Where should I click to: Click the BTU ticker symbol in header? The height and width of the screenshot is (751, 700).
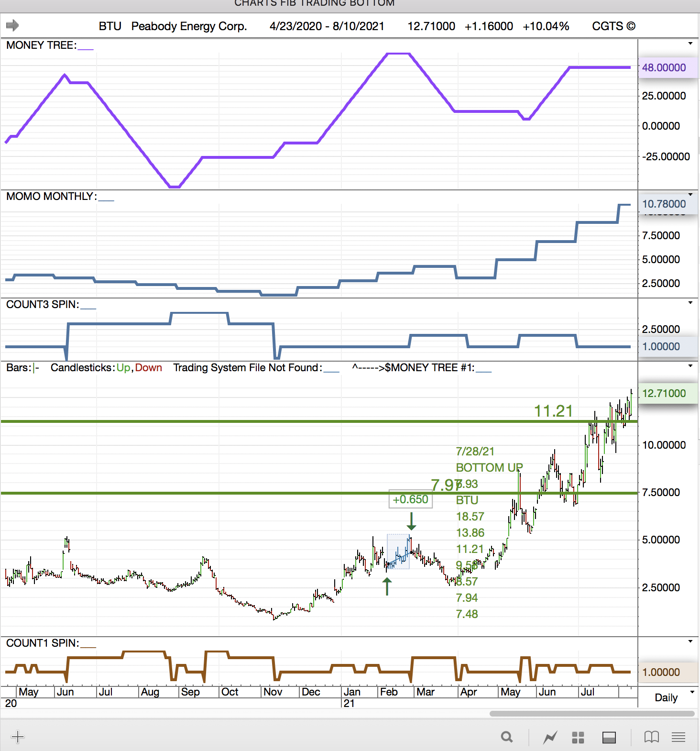[110, 26]
